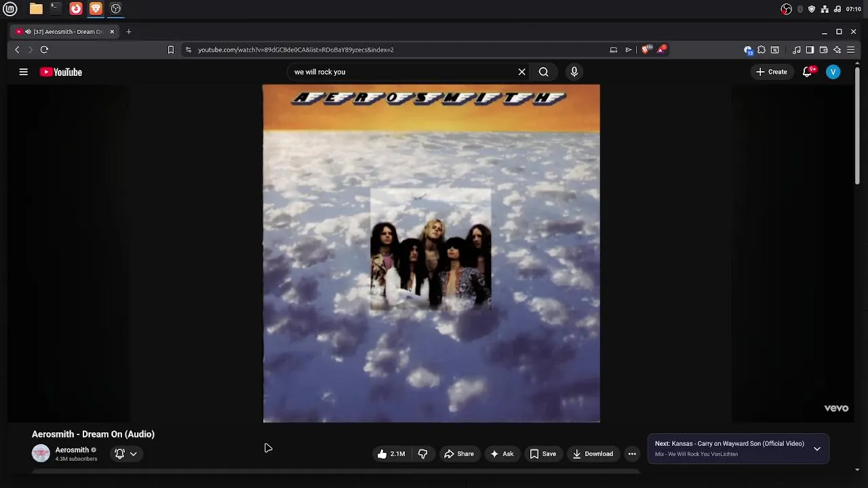
Task: Select the video title text
Action: pyautogui.click(x=93, y=434)
